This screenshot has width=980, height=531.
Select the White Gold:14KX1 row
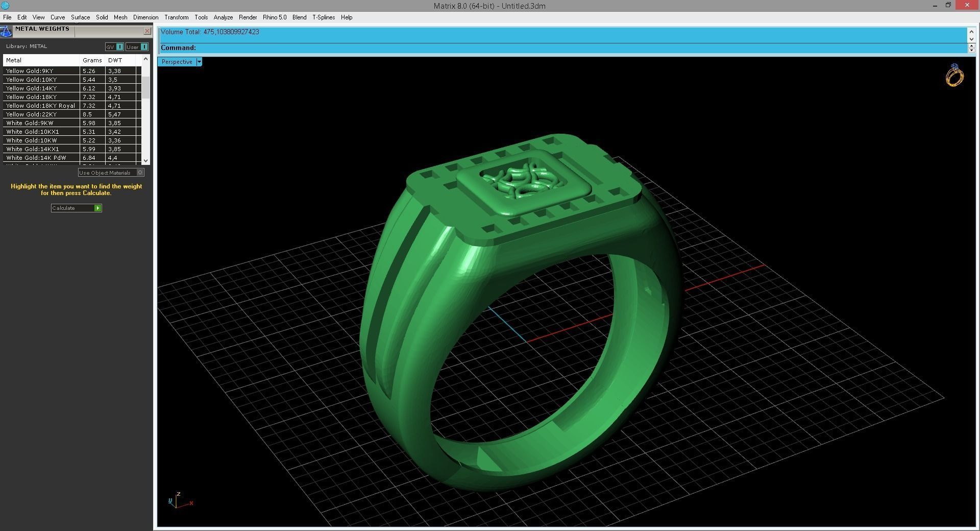tap(72, 149)
